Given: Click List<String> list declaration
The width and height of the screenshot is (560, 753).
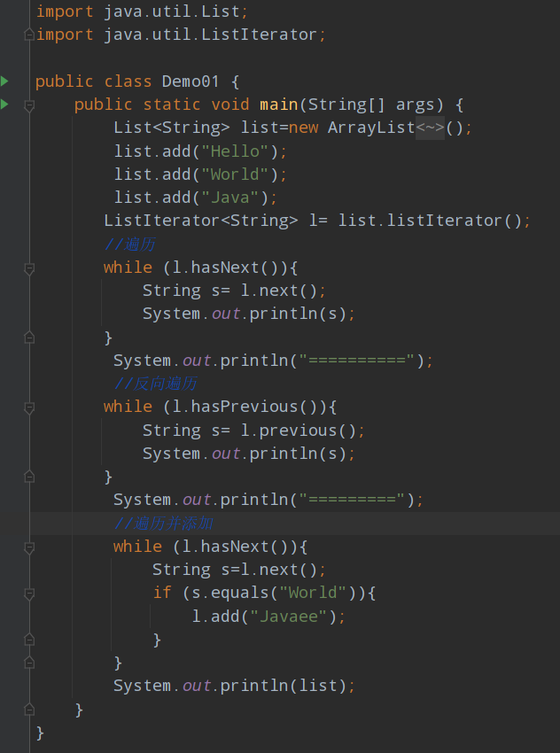Looking at the screenshot, I should click(x=196, y=128).
